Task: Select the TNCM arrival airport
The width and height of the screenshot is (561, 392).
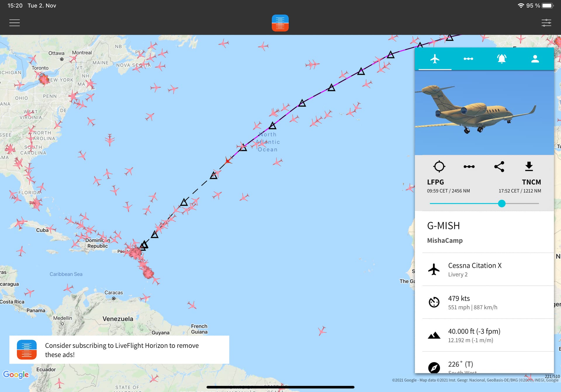Action: 531,182
